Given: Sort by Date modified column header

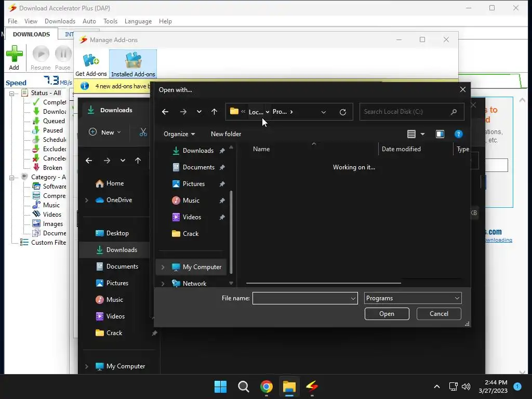Looking at the screenshot, I should coord(401,149).
